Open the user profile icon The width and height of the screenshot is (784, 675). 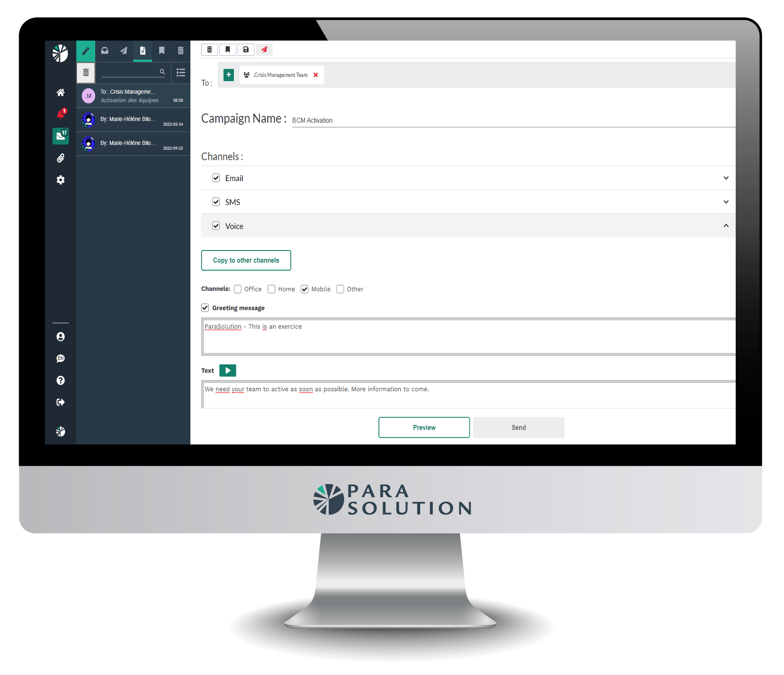60,336
